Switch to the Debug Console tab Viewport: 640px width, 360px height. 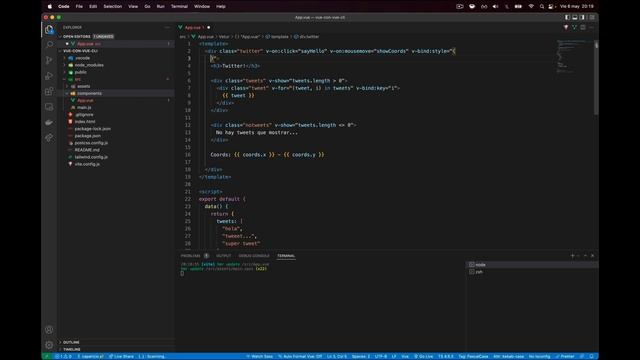254,256
